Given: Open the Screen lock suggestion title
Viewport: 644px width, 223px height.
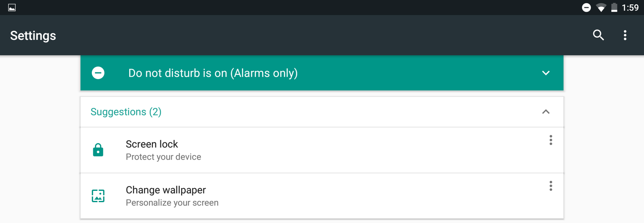Looking at the screenshot, I should [152, 144].
